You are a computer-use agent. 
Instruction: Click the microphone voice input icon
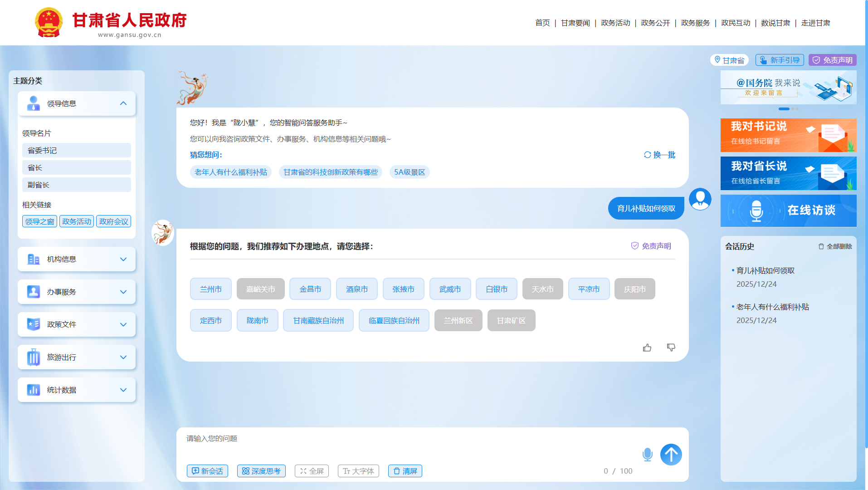[648, 454]
